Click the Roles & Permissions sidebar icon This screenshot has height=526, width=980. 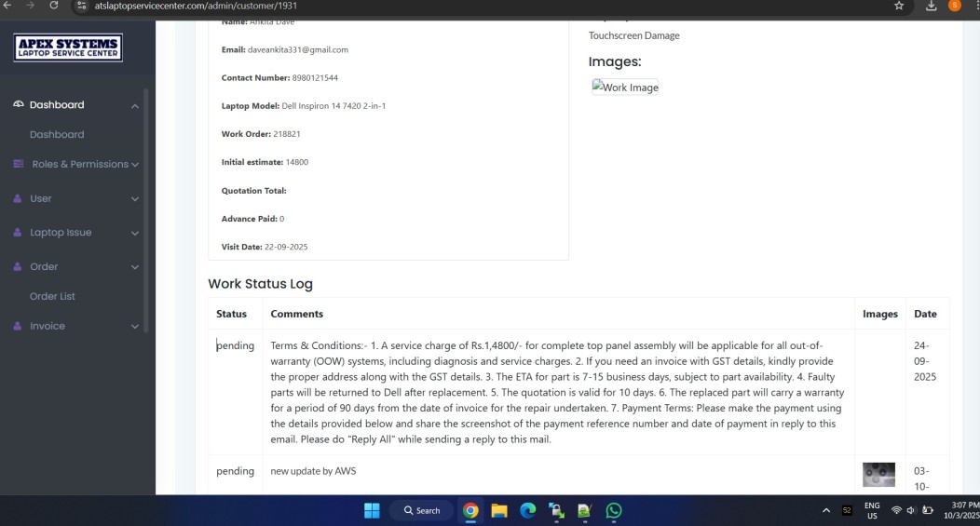(19, 165)
